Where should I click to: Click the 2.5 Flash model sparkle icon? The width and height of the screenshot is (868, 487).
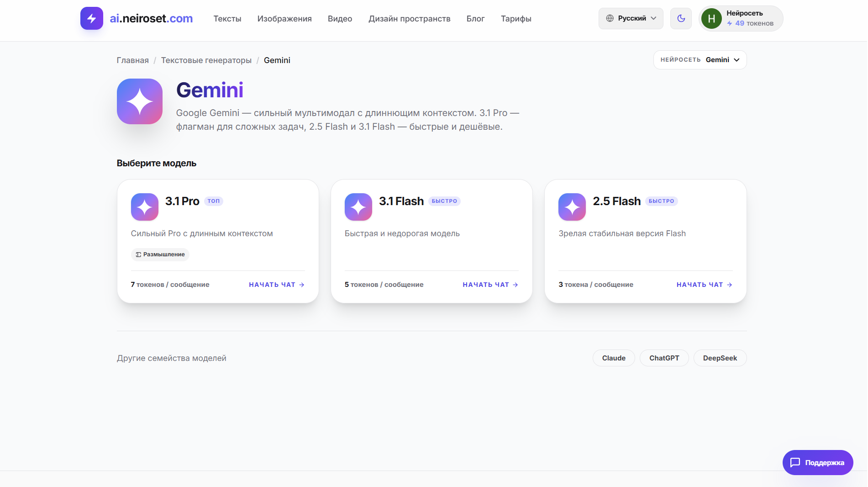coord(572,207)
